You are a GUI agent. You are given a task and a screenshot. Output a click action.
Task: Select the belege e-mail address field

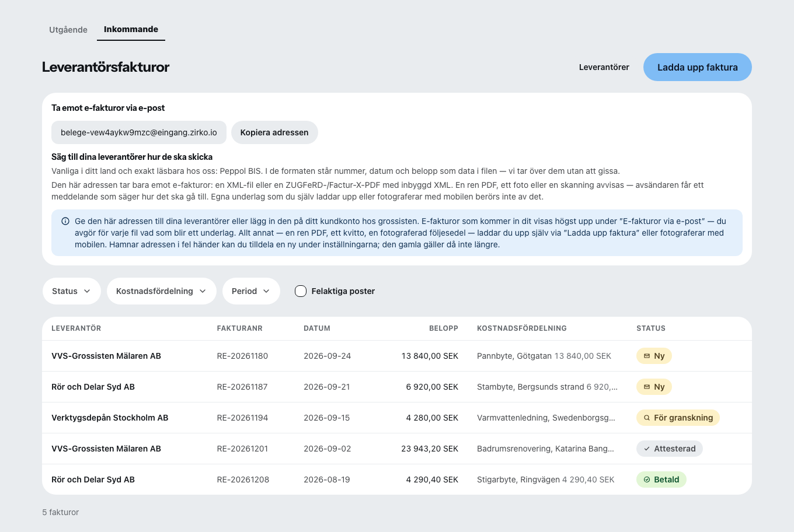[x=139, y=132]
